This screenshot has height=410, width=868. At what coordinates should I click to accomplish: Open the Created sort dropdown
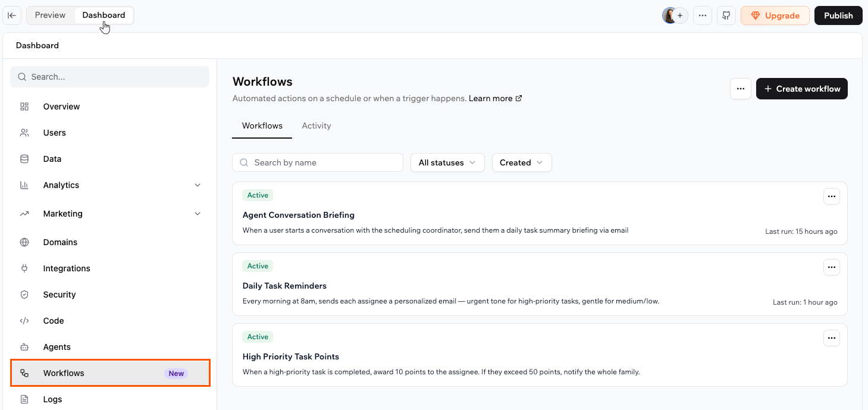pos(522,162)
